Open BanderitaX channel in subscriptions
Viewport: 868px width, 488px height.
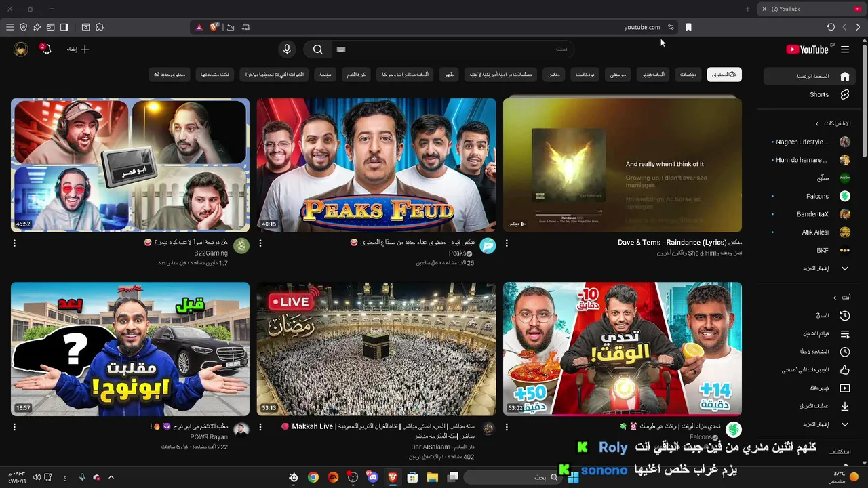[810, 214]
